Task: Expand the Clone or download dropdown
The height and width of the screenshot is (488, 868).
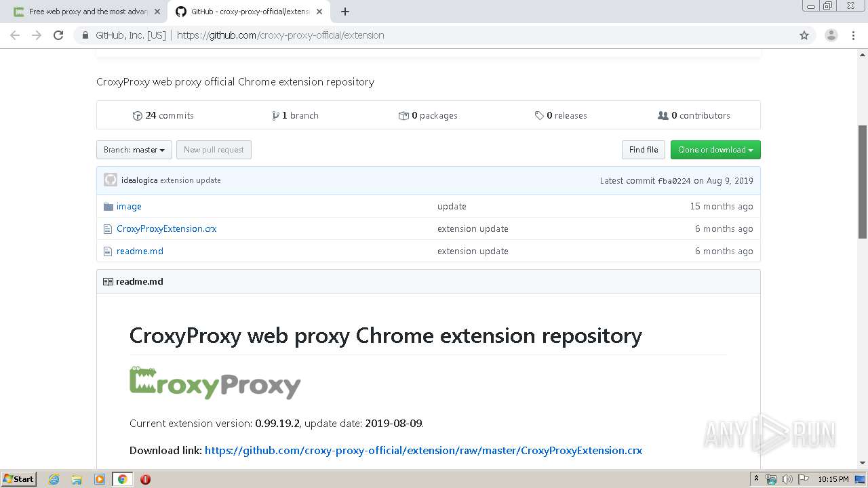Action: 715,150
